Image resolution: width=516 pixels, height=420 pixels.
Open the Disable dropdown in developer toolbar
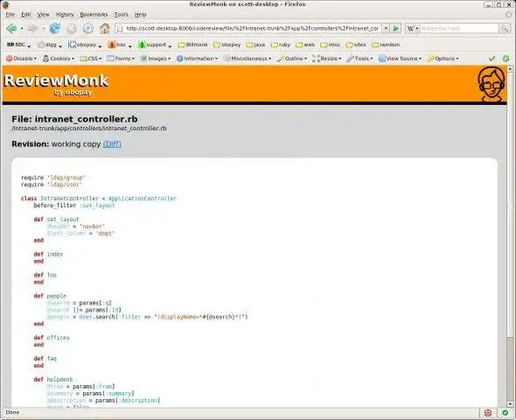coord(21,59)
